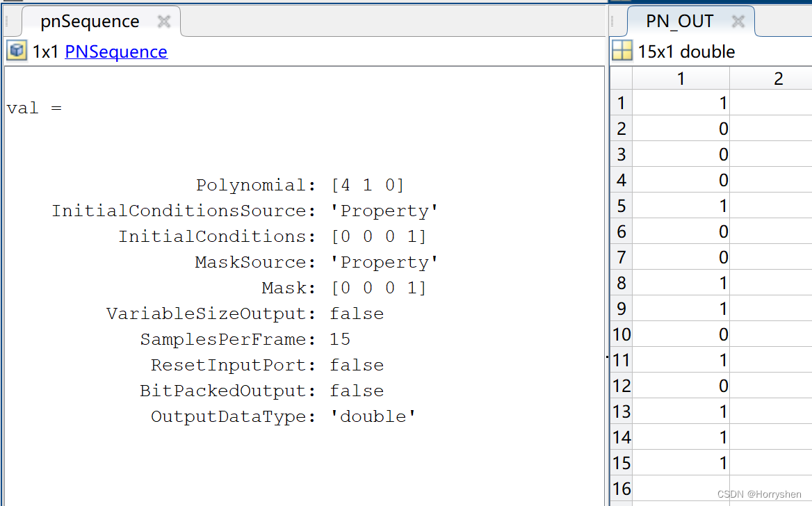The image size is (812, 506).
Task: Click the cell in row 7 containing 0
Action: click(x=681, y=257)
